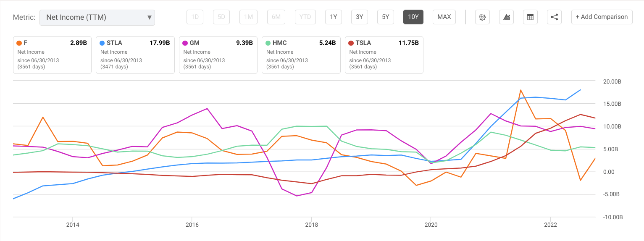This screenshot has width=644, height=241.
Task: Open data table view icon
Action: [530, 17]
